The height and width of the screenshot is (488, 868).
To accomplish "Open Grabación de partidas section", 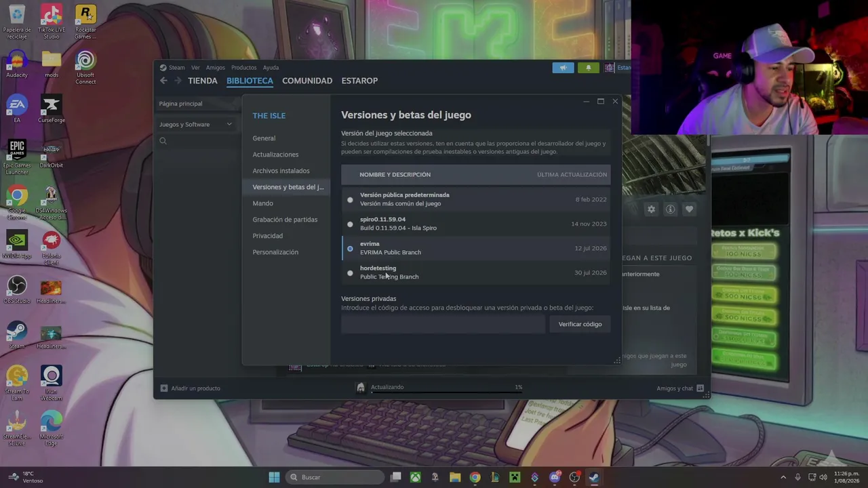I will pos(285,220).
